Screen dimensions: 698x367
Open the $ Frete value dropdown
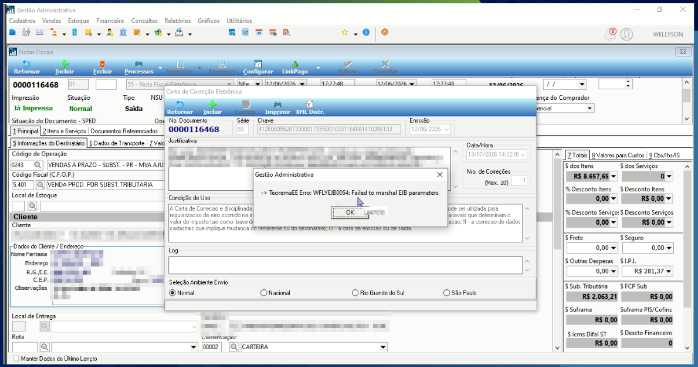613,248
